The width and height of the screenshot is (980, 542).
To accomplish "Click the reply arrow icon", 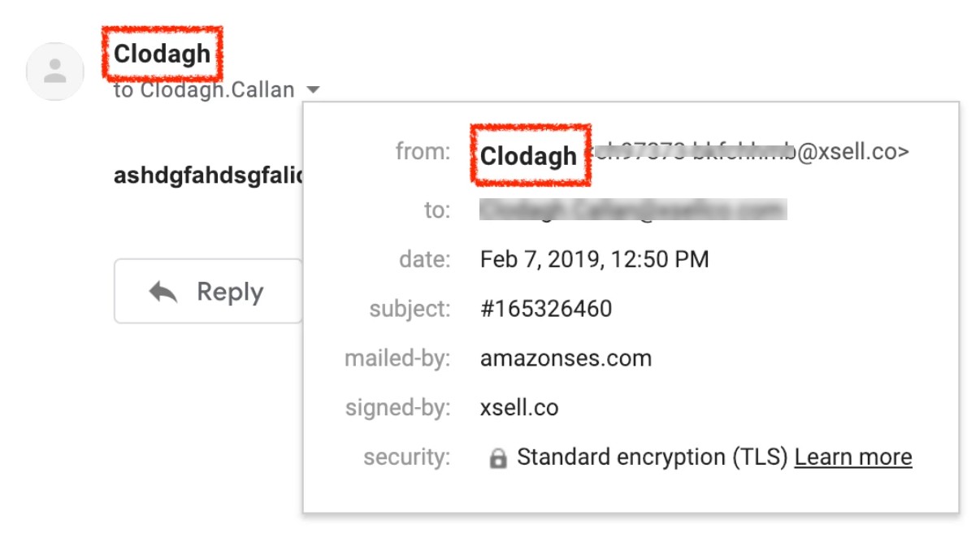I will point(163,292).
